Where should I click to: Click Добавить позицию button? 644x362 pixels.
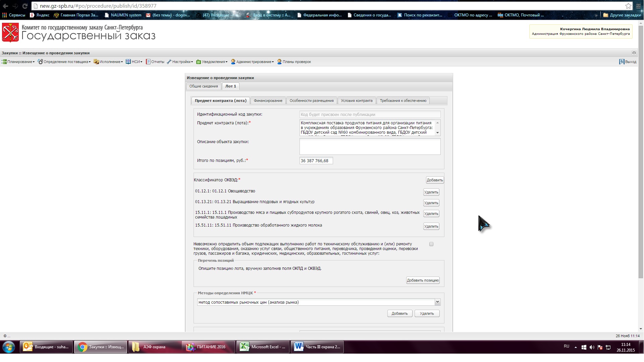tap(423, 280)
